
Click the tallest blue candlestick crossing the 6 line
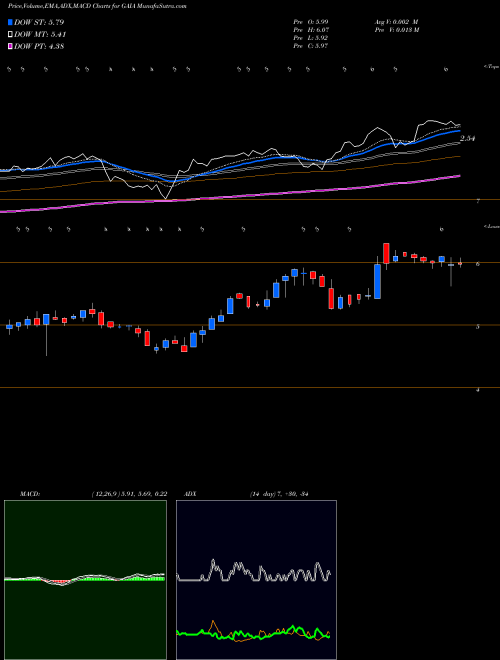tap(378, 281)
